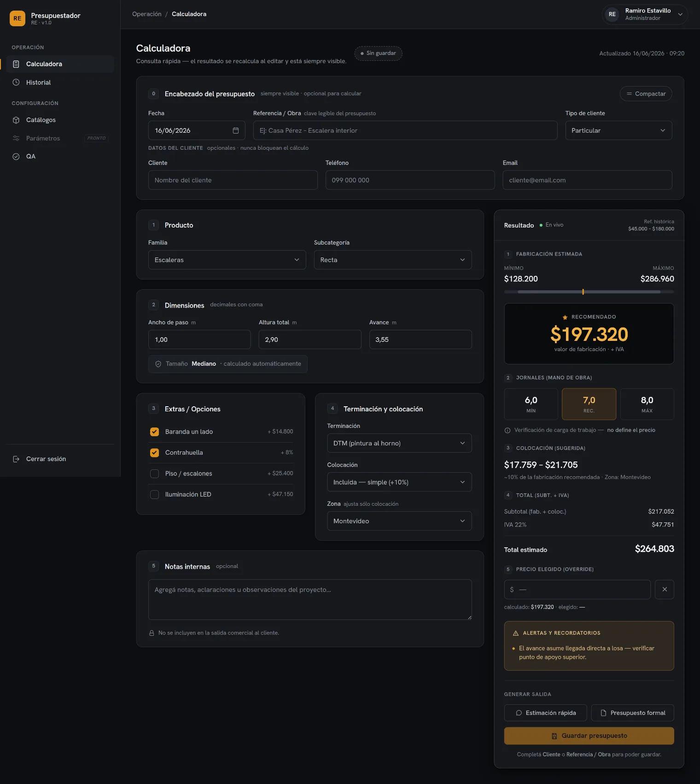Focus the Altura total input field
The width and height of the screenshot is (700, 784).
coord(310,339)
